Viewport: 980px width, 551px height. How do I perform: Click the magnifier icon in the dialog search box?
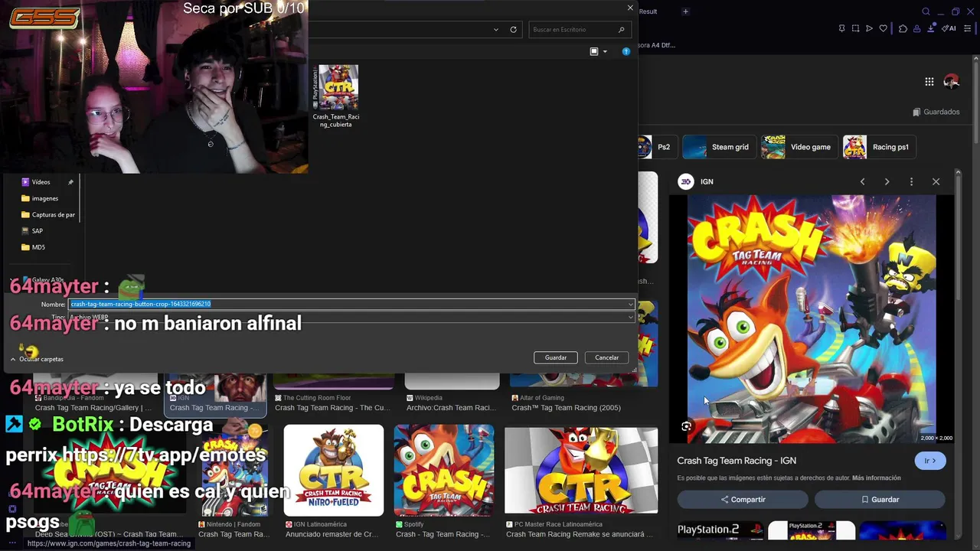point(621,30)
